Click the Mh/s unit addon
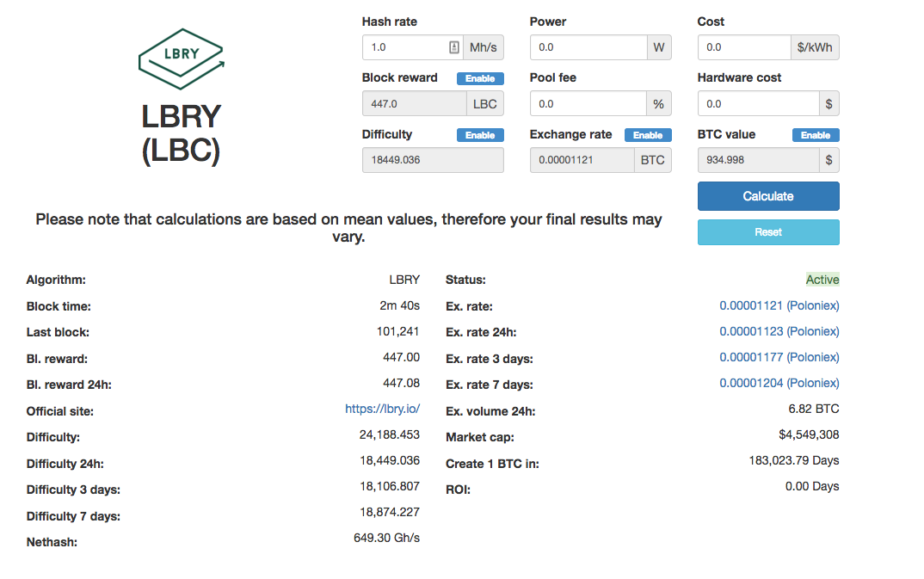 point(484,47)
